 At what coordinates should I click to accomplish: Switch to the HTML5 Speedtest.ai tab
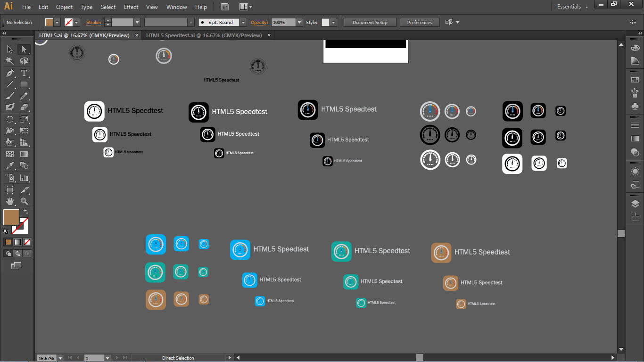point(204,35)
